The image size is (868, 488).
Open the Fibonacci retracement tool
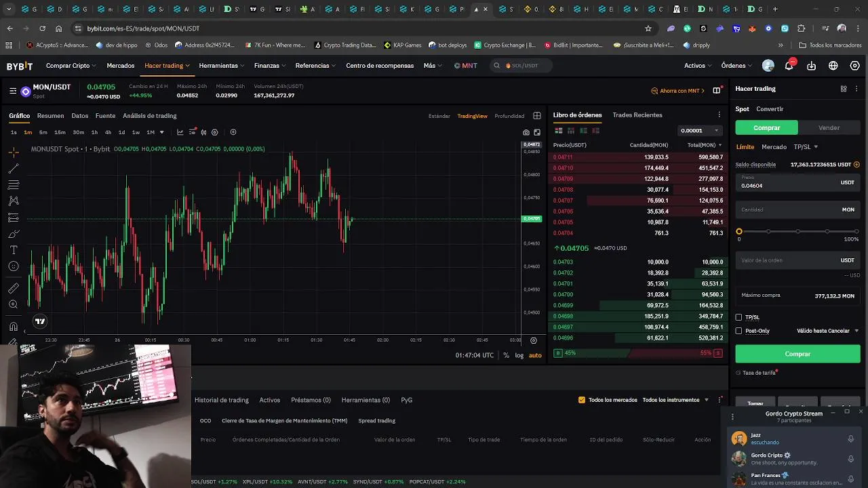[14, 184]
